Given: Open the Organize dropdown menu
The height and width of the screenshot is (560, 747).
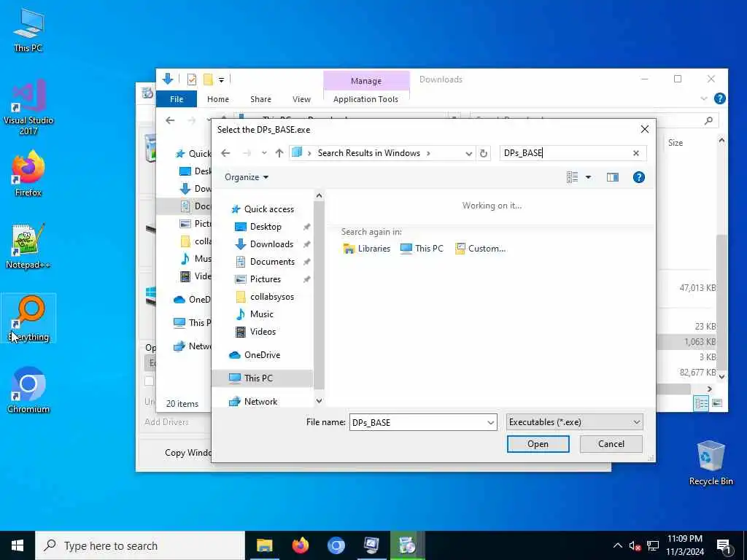Looking at the screenshot, I should [247, 177].
